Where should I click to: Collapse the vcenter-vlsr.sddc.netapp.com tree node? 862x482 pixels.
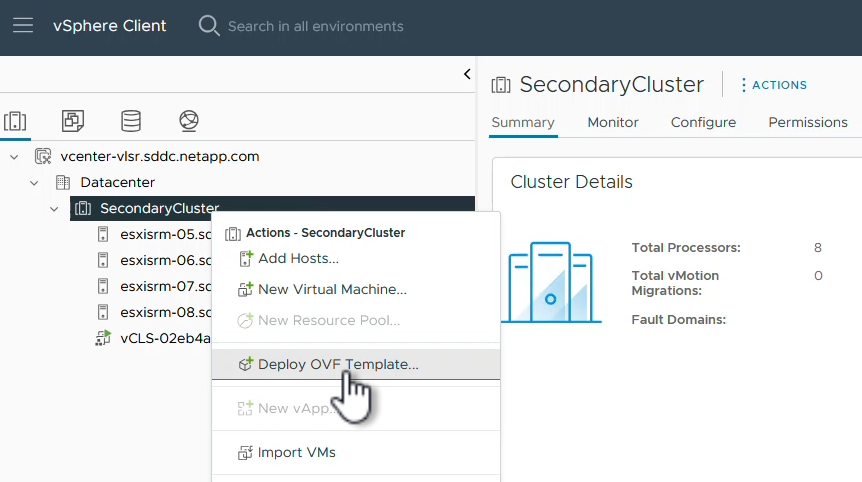click(x=14, y=157)
